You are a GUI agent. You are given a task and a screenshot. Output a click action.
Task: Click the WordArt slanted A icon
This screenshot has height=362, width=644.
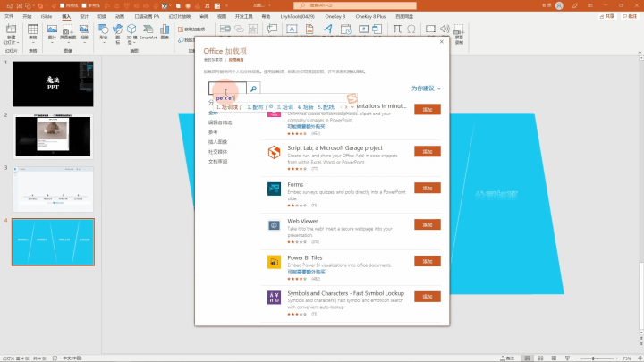[x=327, y=29]
